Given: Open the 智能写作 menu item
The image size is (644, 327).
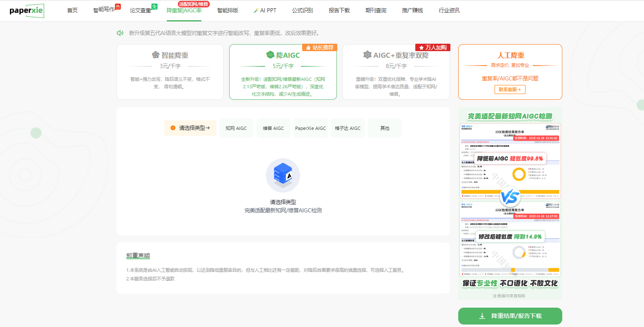Looking at the screenshot, I should [x=104, y=10].
